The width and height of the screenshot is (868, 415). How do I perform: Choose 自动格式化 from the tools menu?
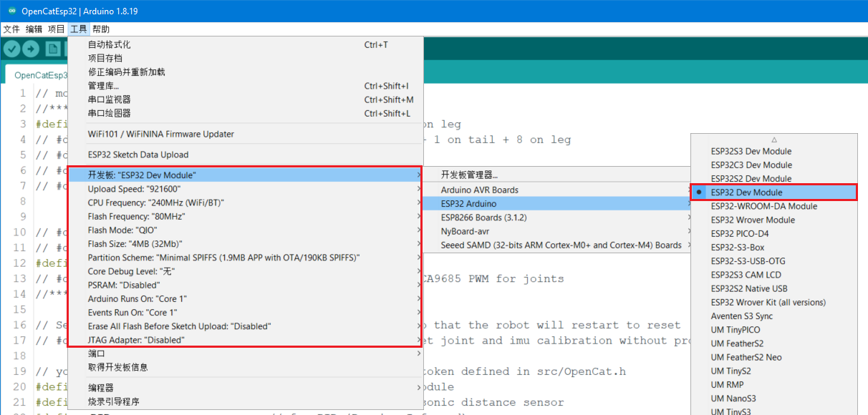click(245, 44)
